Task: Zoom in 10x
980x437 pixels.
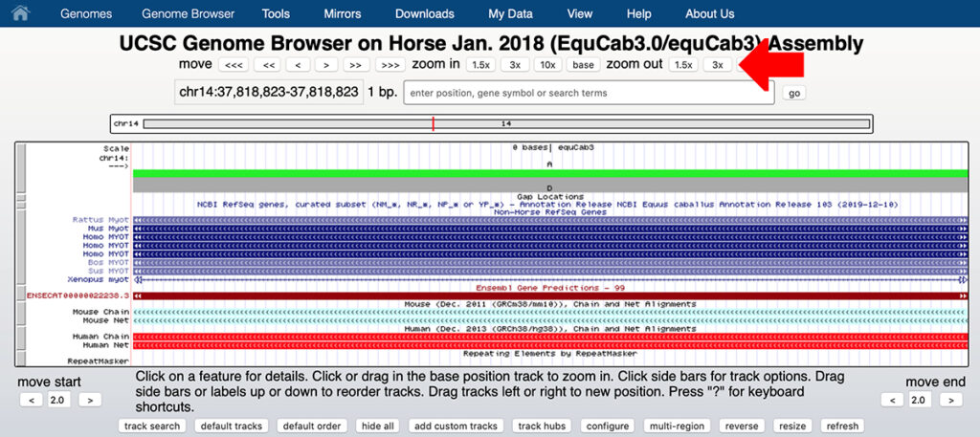Action: click(547, 65)
